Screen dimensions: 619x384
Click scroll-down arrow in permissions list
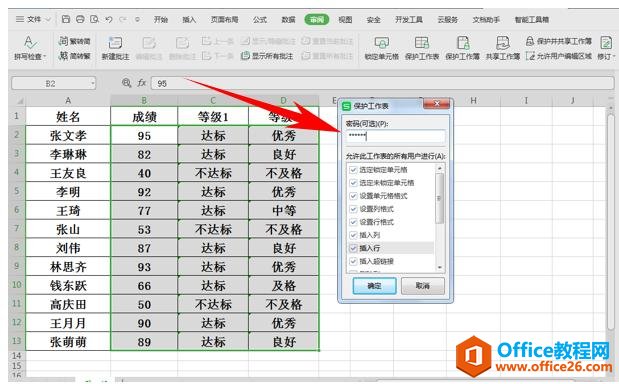(x=440, y=268)
